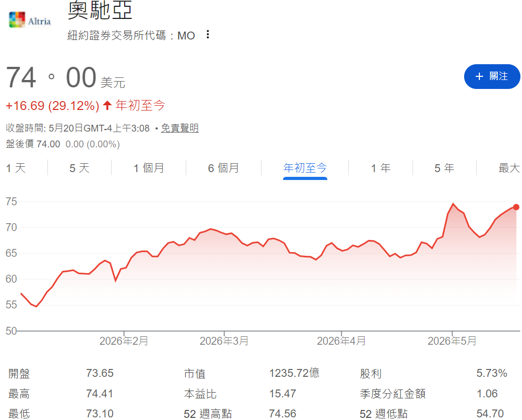
Task: Click the Altria company logo
Action: (30, 20)
